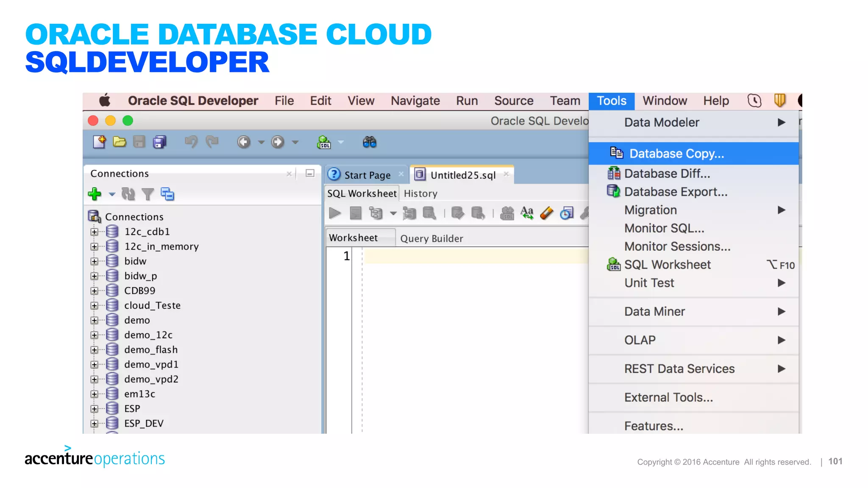Open the Data Modeler submenu

click(x=694, y=122)
